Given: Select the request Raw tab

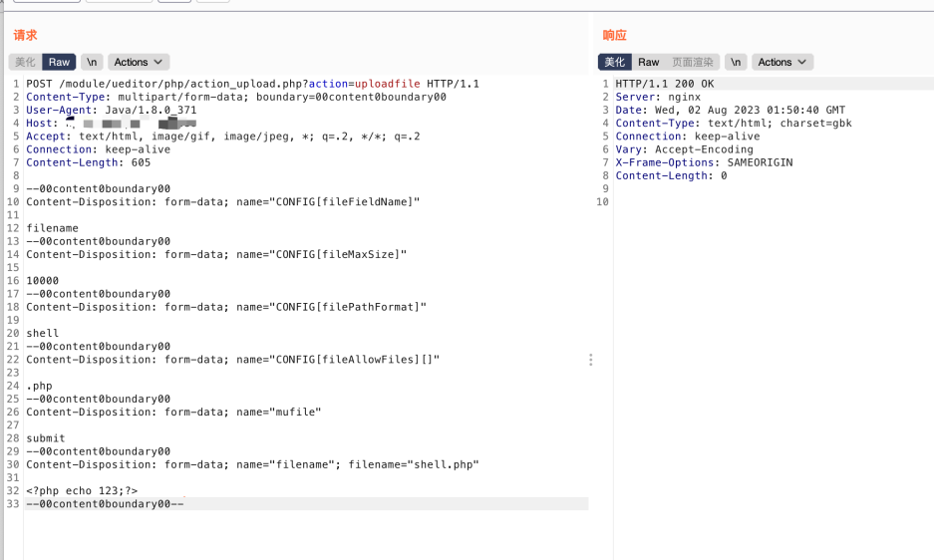Looking at the screenshot, I should coord(59,62).
